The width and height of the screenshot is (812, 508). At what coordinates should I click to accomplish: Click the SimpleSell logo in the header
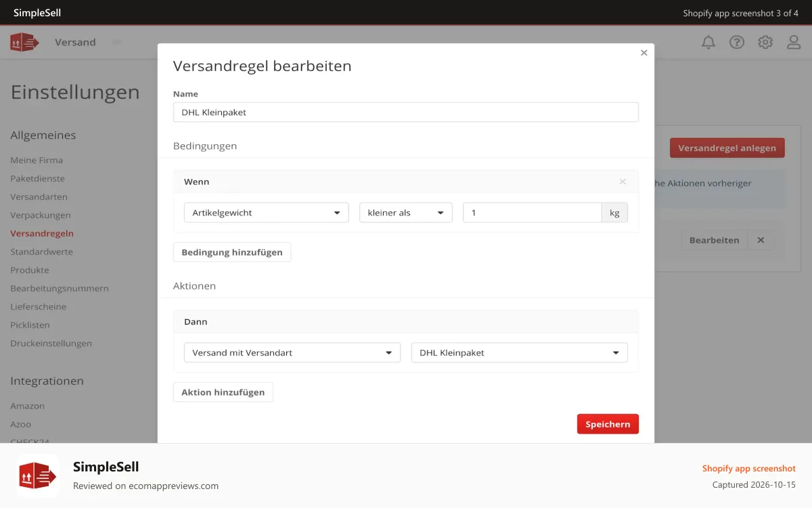24,42
